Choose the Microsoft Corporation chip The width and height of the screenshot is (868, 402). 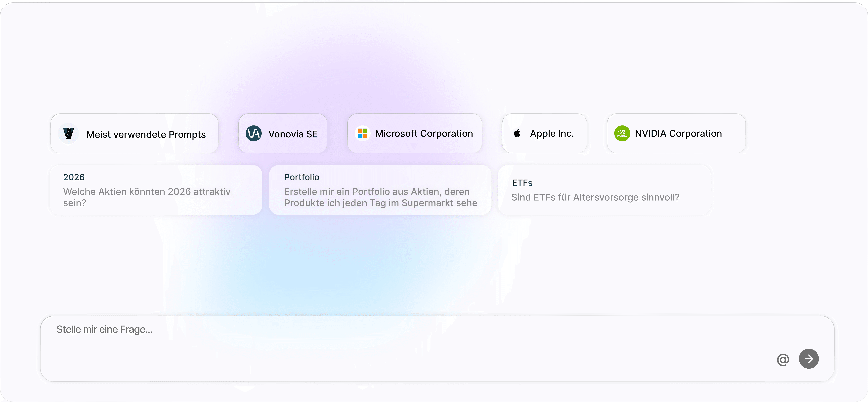click(x=424, y=134)
